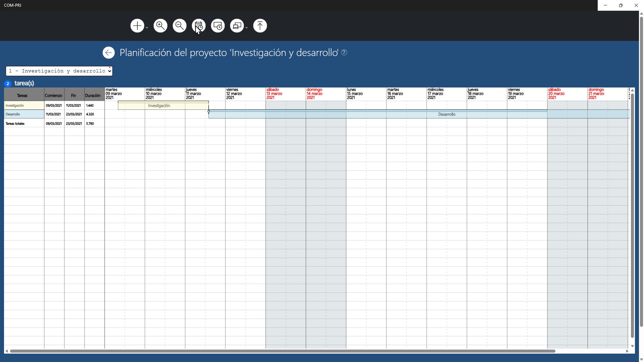Click the calendar with clock icon

pyautogui.click(x=199, y=26)
